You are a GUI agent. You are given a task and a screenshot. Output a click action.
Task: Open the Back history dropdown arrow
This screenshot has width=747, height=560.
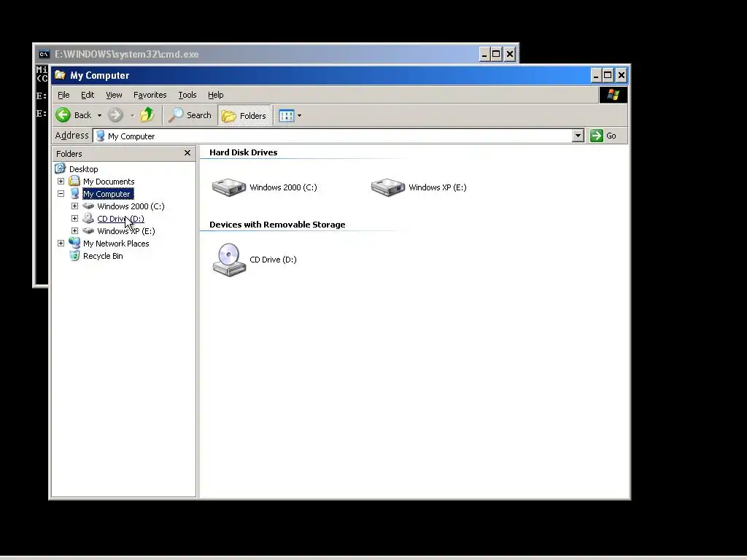[99, 115]
